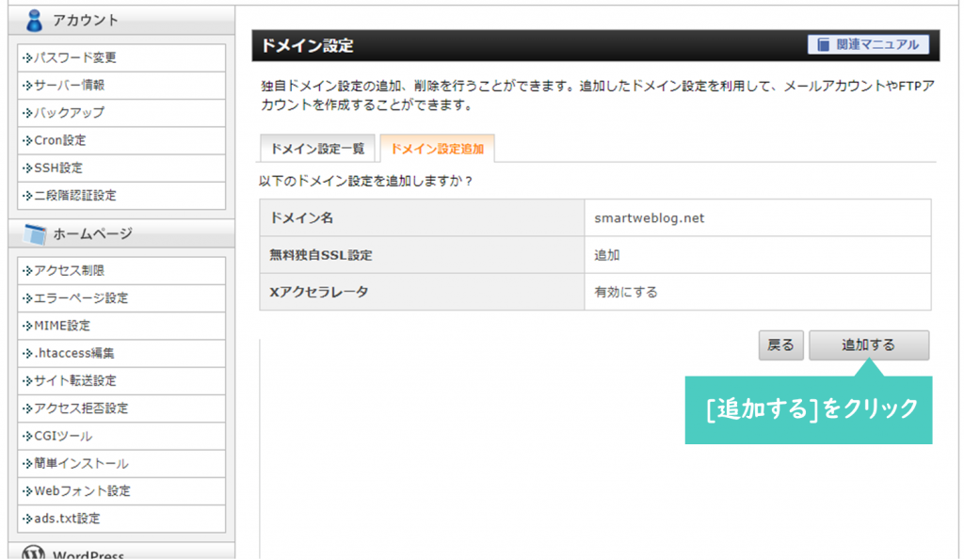Click arrow icon beside Webフォント設定
The height and width of the screenshot is (560, 964).
pos(27,491)
